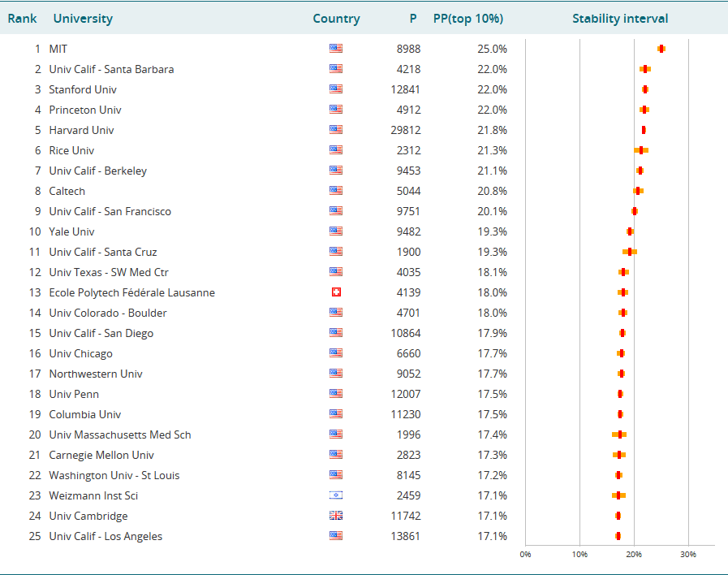Viewport: 728px width, 575px height.
Task: Click the UK flag for Univ Cambridge
Action: coord(336,516)
